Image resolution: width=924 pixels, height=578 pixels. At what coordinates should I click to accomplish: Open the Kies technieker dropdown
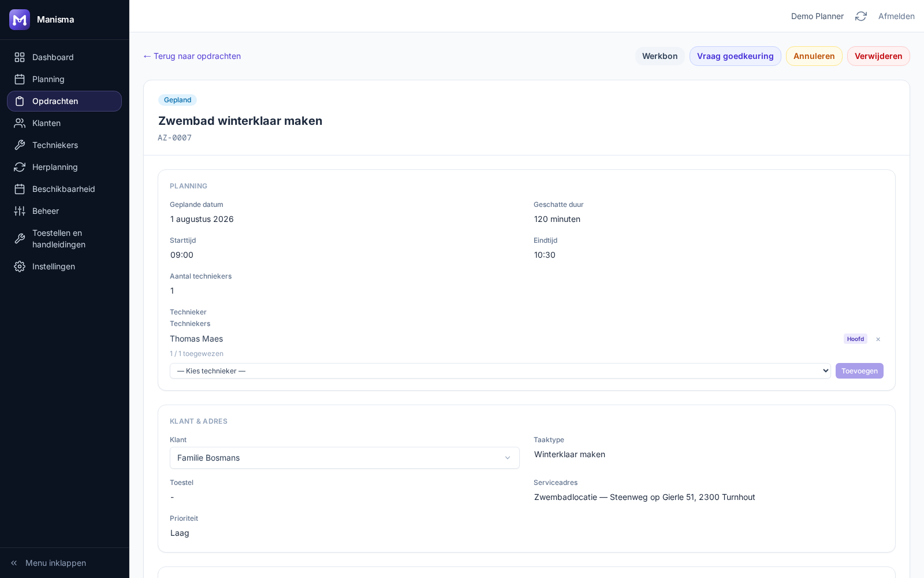[x=500, y=371]
